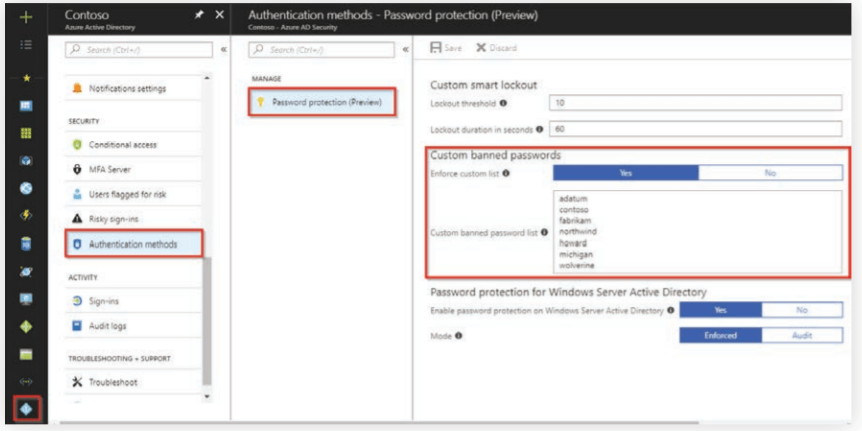
Task: Click 'contoso' in banned password list
Action: tap(573, 209)
